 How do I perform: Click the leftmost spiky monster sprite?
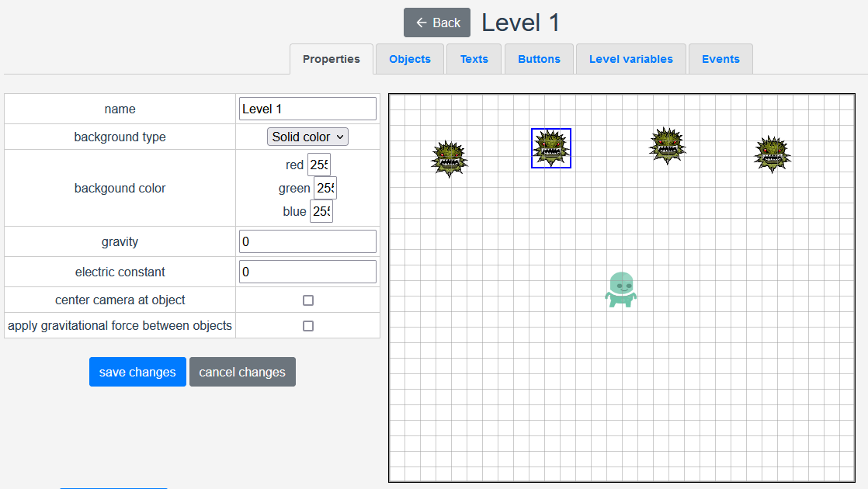[x=450, y=158]
